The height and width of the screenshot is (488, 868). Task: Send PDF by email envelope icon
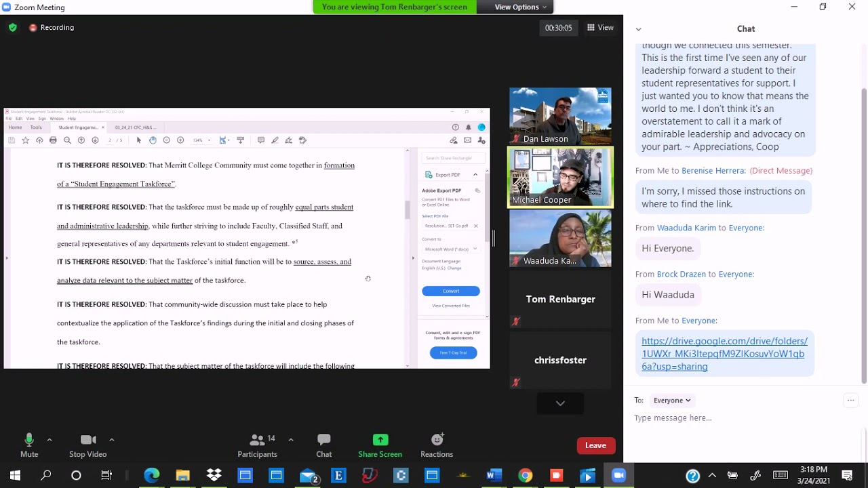coord(467,140)
